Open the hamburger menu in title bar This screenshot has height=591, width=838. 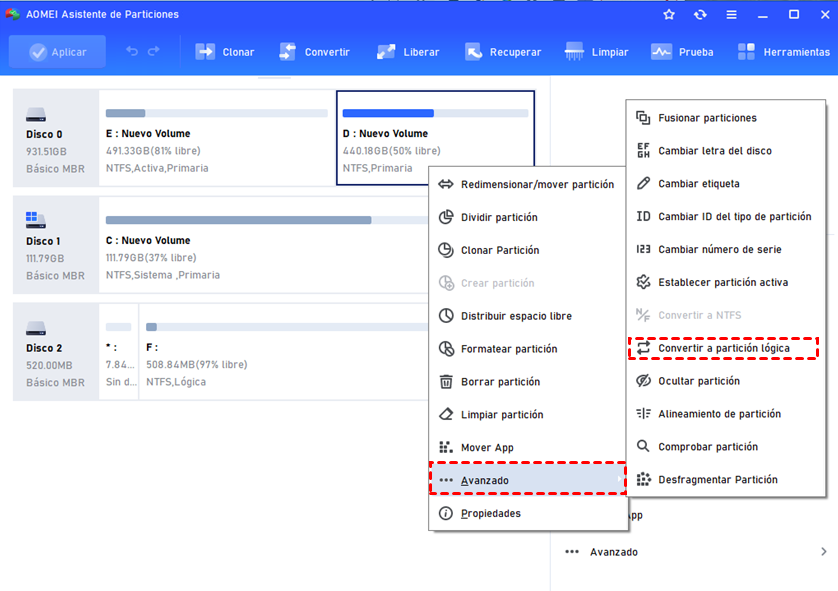pyautogui.click(x=731, y=14)
